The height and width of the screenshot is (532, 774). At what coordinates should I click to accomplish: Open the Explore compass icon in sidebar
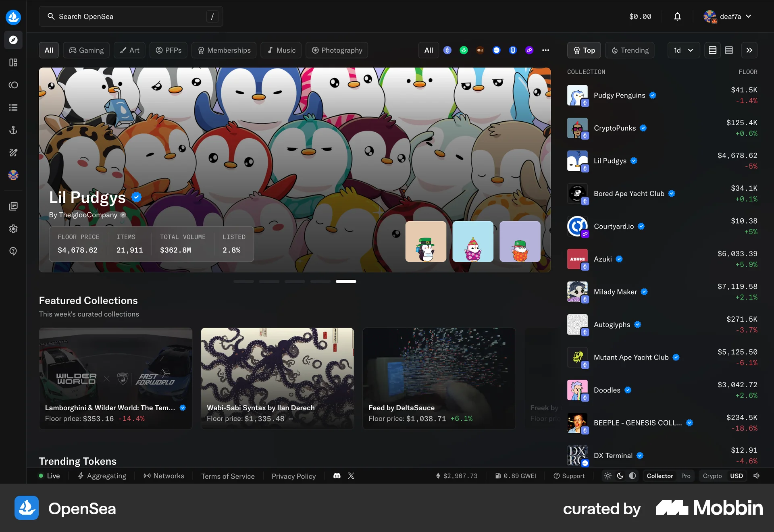pos(13,39)
